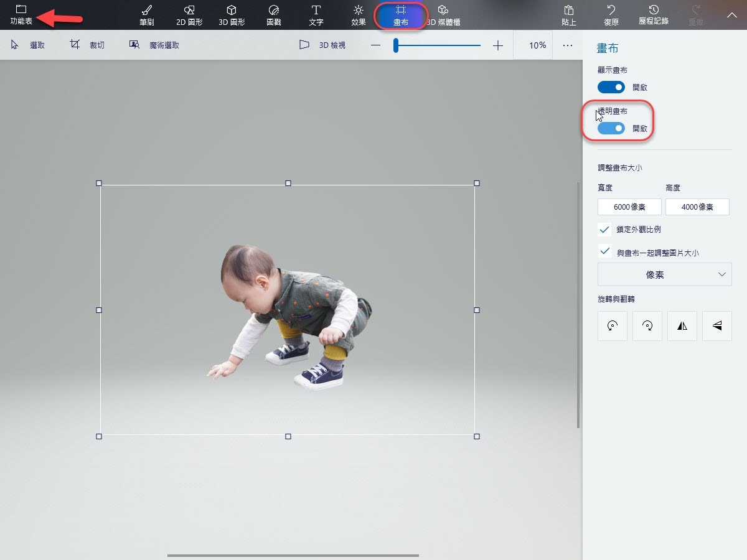Select the Text (文字) tool
This screenshot has width=747, height=560.
pyautogui.click(x=316, y=15)
